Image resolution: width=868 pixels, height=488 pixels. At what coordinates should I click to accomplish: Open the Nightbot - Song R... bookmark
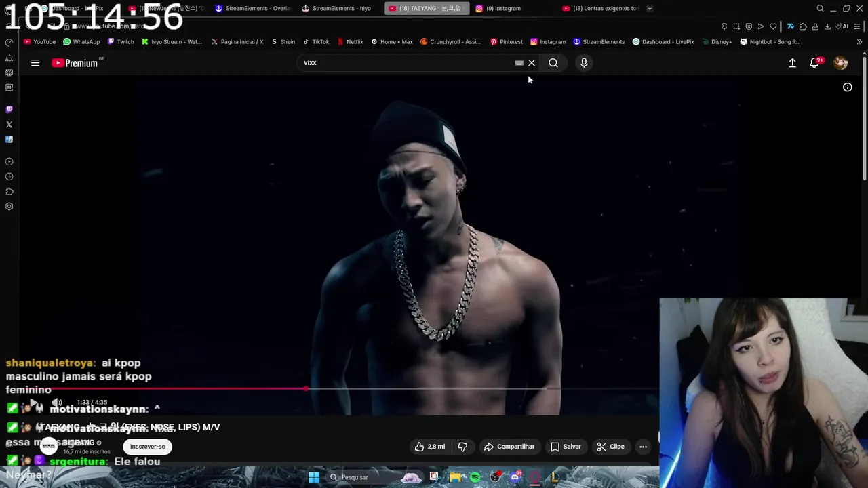(x=770, y=42)
